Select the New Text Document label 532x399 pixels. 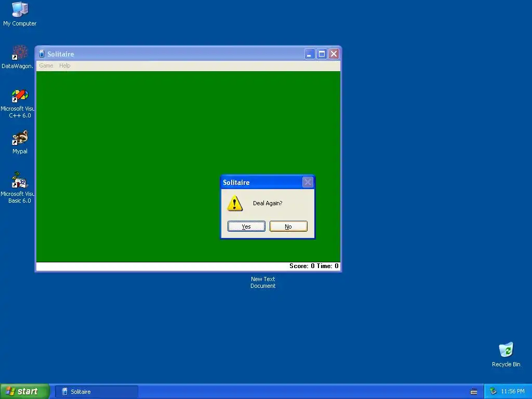pos(263,282)
